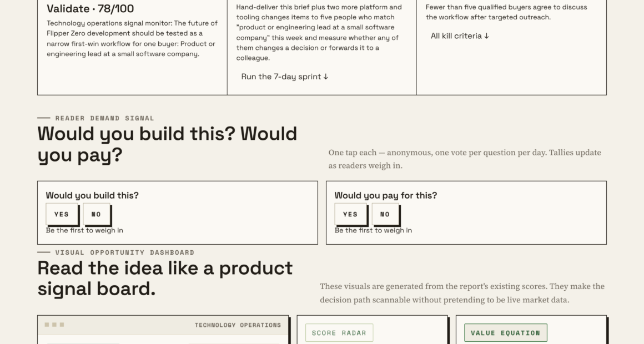644x344 pixels.
Task: Click 'Be the first to weigh in' under build question
Action: 84,230
